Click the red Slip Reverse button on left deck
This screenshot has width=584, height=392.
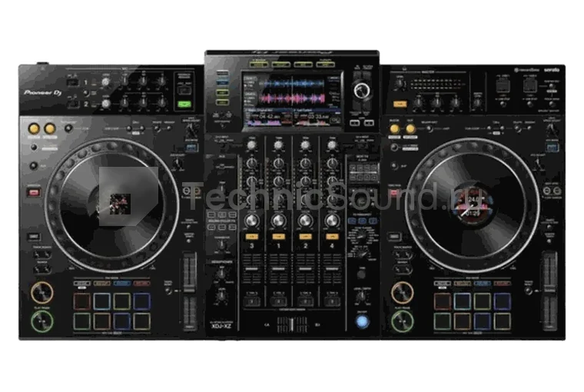(34, 192)
